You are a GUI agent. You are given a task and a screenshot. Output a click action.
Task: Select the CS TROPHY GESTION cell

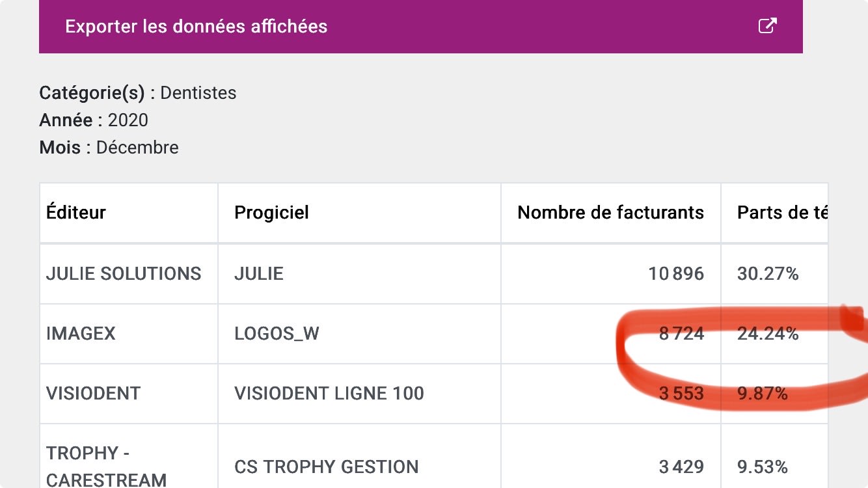tap(326, 467)
